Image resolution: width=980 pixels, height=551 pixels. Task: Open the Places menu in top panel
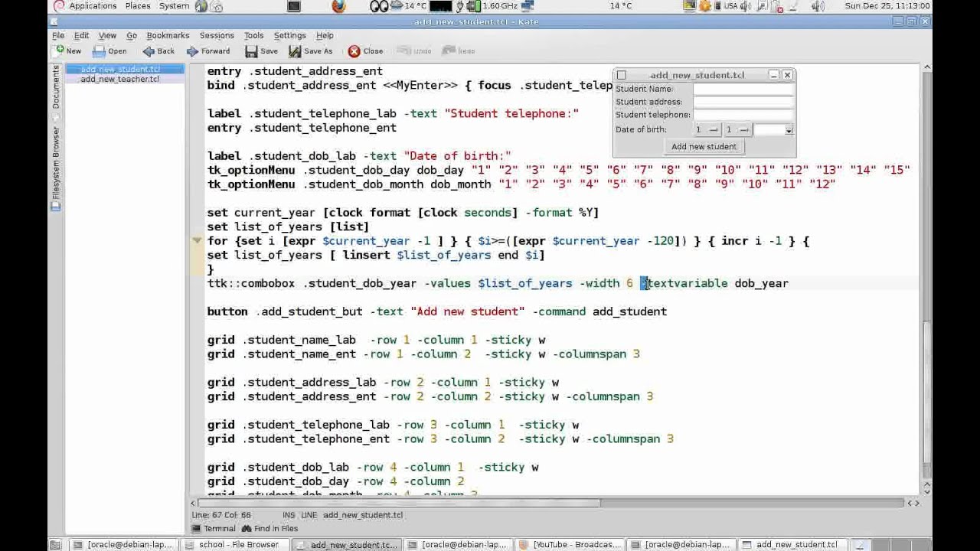[x=138, y=6]
